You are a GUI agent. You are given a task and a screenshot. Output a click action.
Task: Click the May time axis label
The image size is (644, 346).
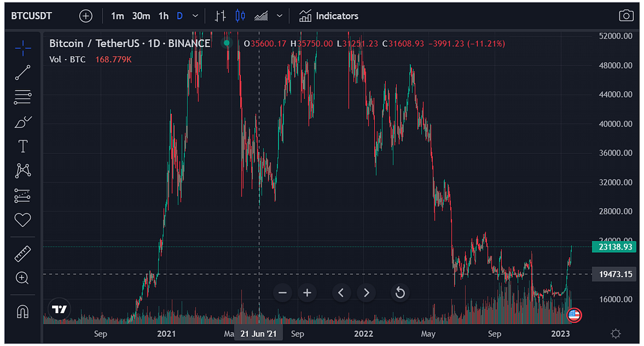click(x=428, y=334)
